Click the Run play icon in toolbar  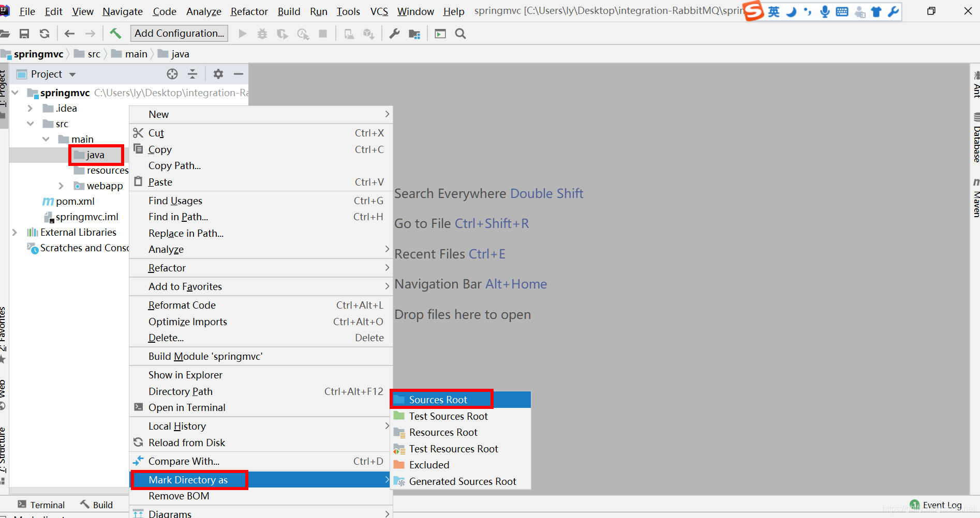242,34
